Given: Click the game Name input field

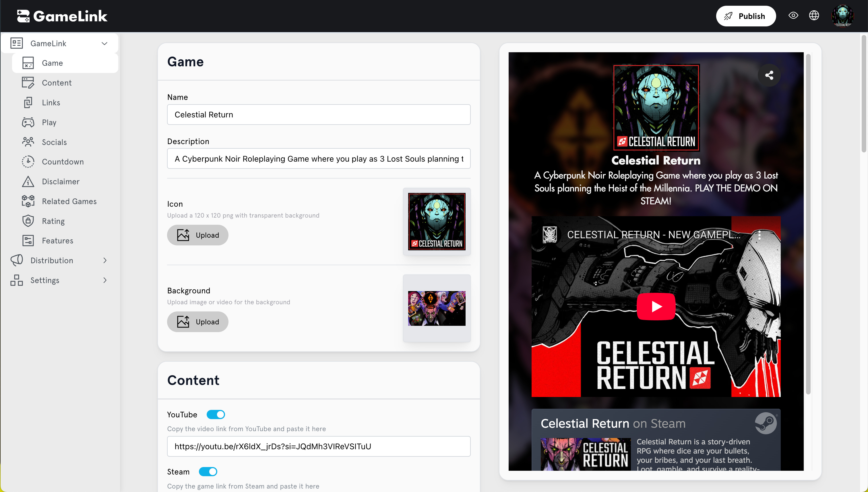Looking at the screenshot, I should tap(318, 115).
